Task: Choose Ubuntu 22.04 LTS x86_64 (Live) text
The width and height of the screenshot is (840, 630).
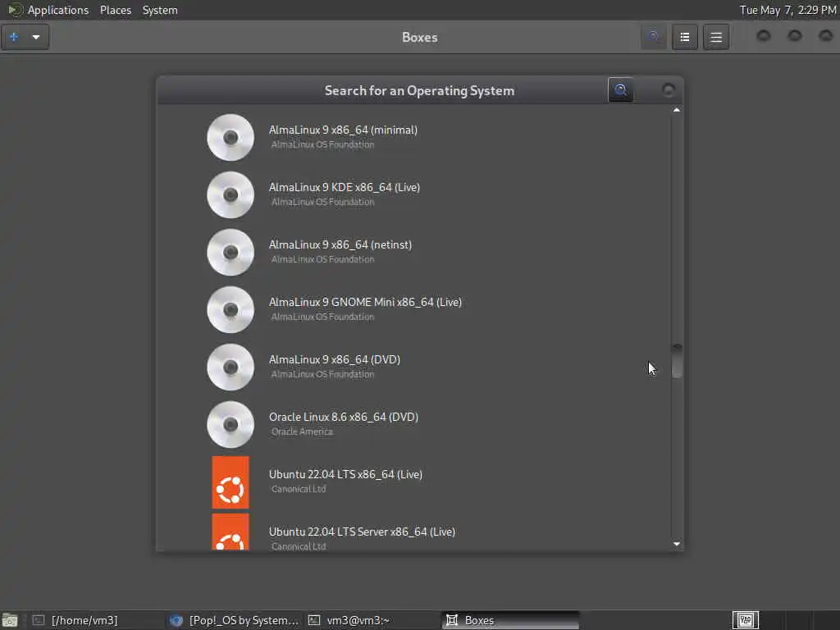Action: point(345,474)
